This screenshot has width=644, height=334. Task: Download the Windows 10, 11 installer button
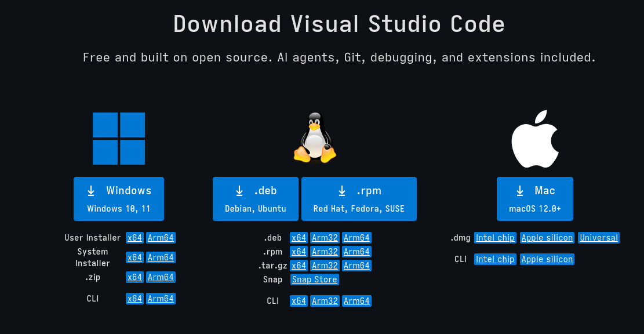(x=119, y=199)
